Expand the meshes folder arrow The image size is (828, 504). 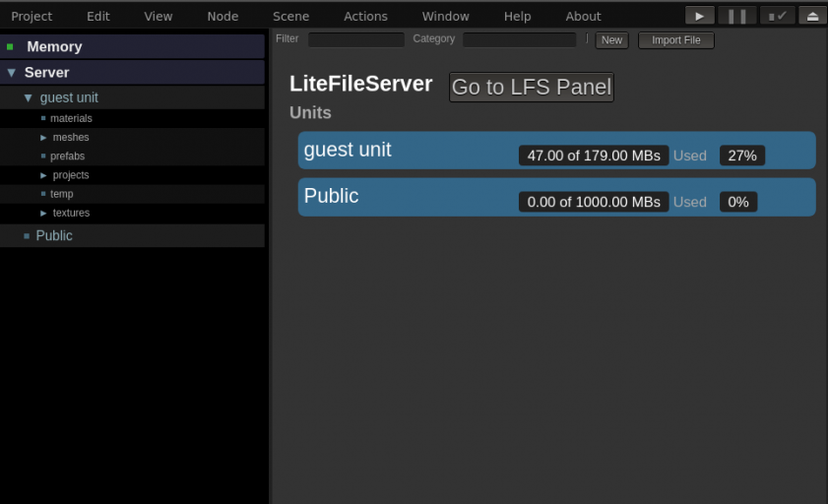coord(43,138)
